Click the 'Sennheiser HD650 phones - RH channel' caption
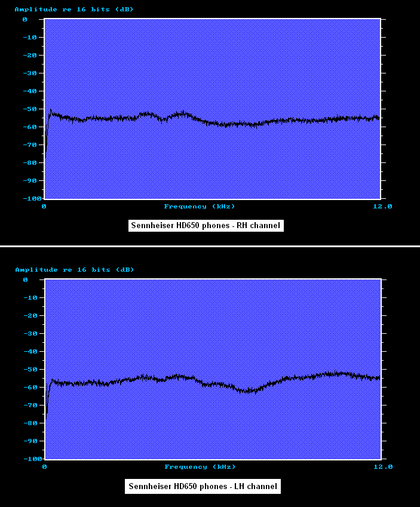The width and height of the screenshot is (420, 507). pyautogui.click(x=206, y=225)
